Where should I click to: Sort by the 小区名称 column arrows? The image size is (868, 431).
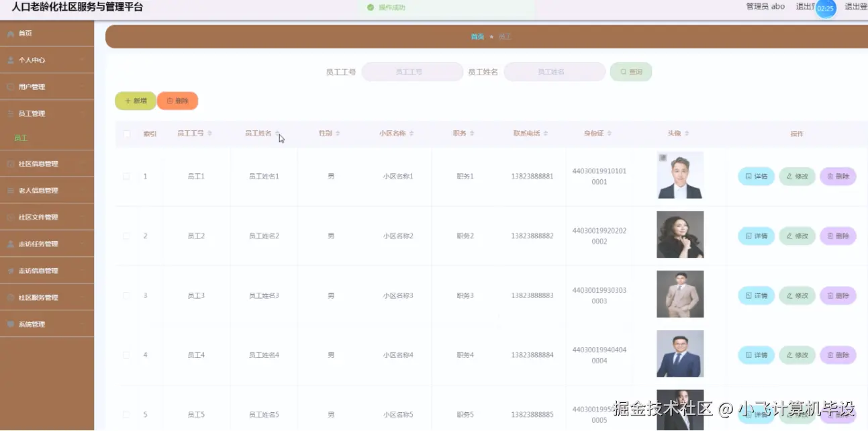412,134
